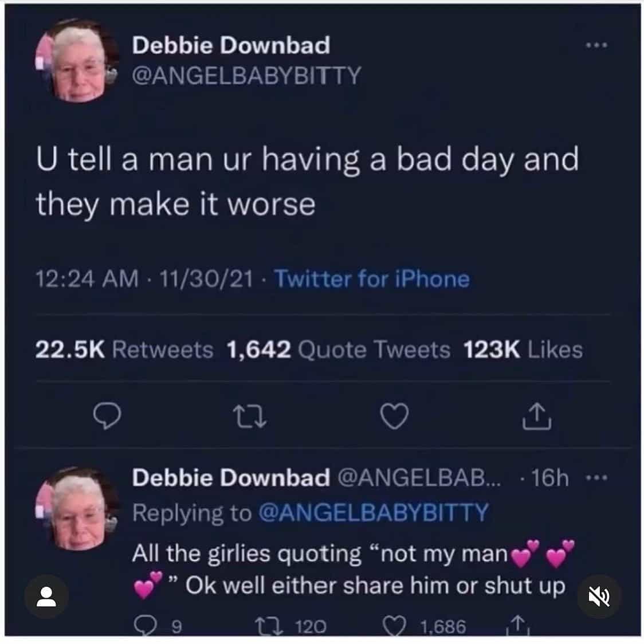Expand the three-dot menu on main tweet
Image resolution: width=644 pixels, height=644 pixels.
596,45
